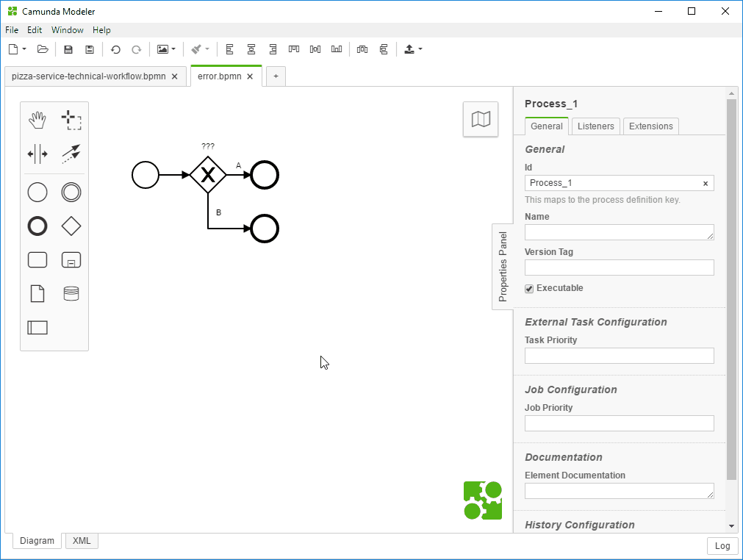Create an end event from palette
The height and width of the screenshot is (560, 743).
click(37, 226)
